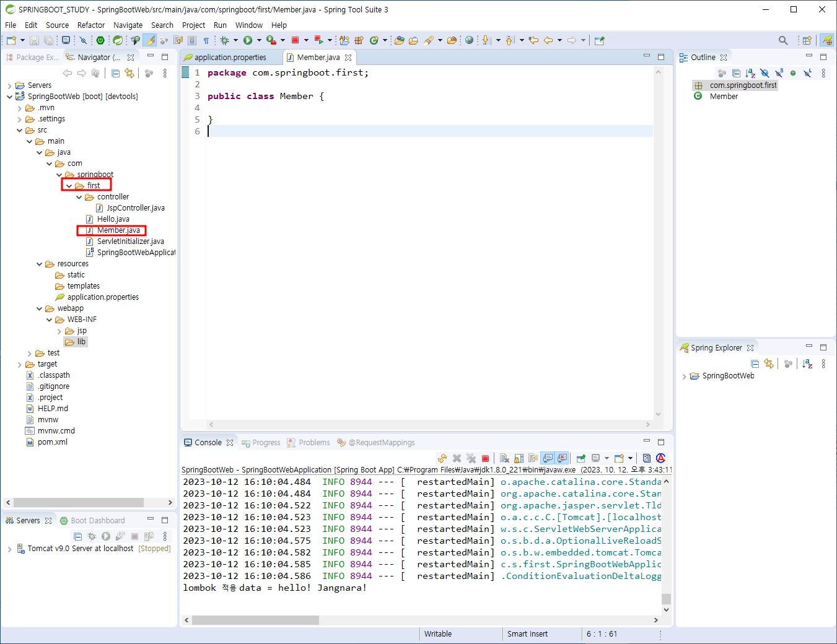Toggle Scroll Lock in the Console toolbar
The width and height of the screenshot is (837, 644).
(x=519, y=458)
